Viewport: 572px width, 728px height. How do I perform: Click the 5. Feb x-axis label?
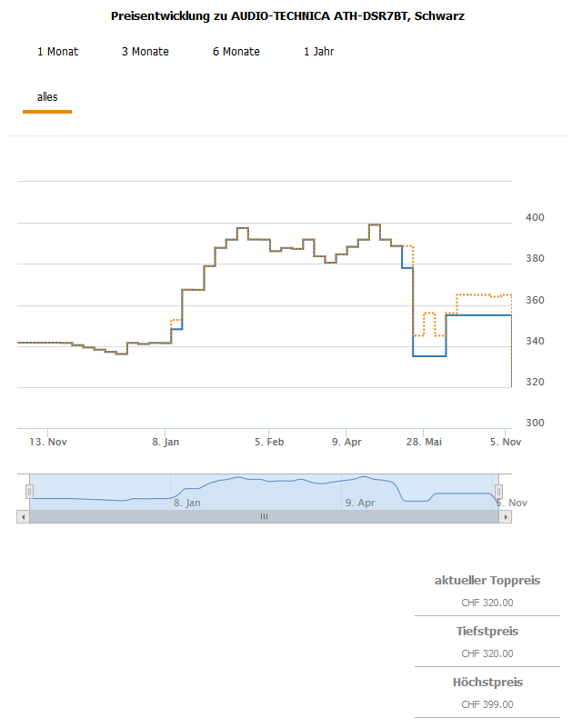269,442
